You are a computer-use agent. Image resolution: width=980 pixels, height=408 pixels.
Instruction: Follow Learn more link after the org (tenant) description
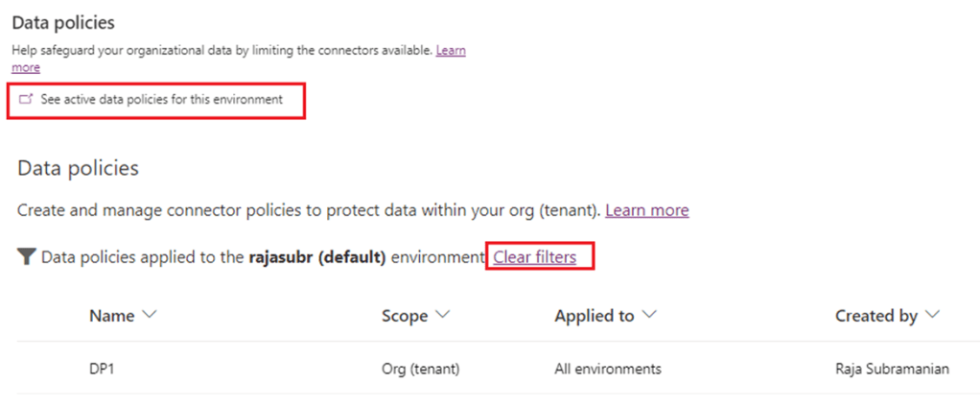coord(646,209)
